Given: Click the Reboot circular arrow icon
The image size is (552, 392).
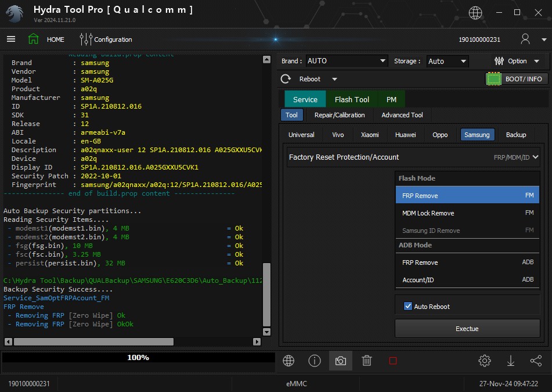Looking at the screenshot, I should pos(286,79).
